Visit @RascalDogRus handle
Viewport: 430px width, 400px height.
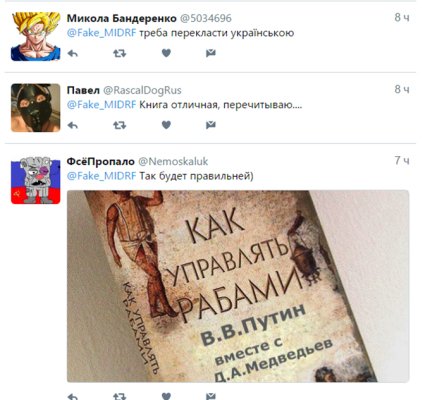tap(142, 90)
